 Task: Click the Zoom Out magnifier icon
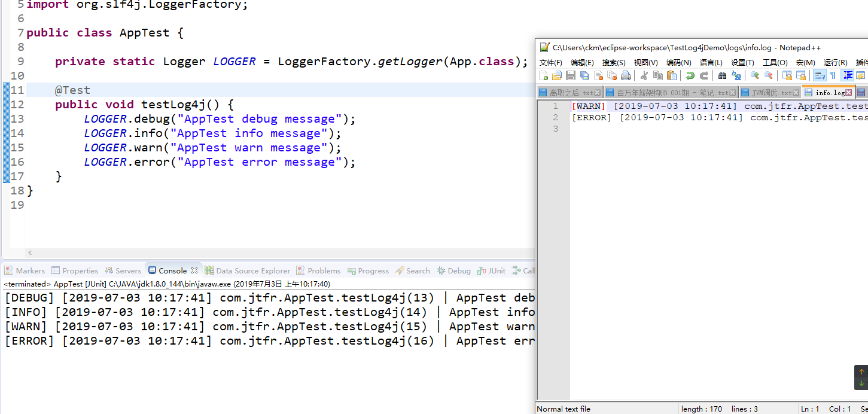click(x=769, y=75)
